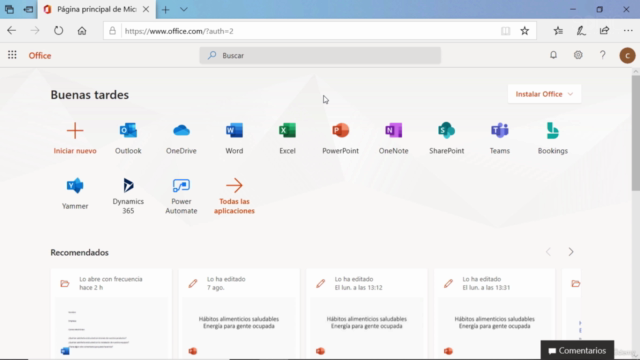
Task: Open the OneNote app
Action: 393,138
